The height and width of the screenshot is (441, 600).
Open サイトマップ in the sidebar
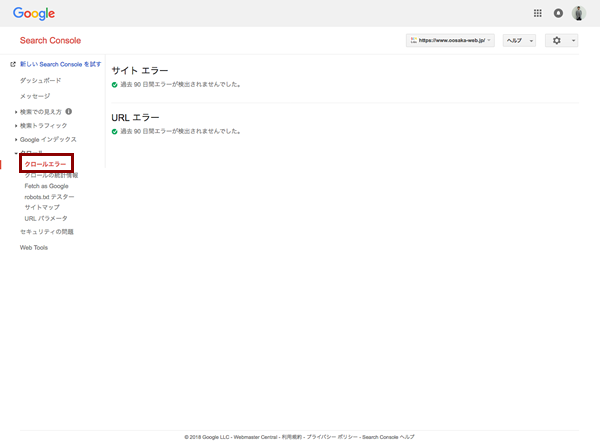tap(42, 207)
